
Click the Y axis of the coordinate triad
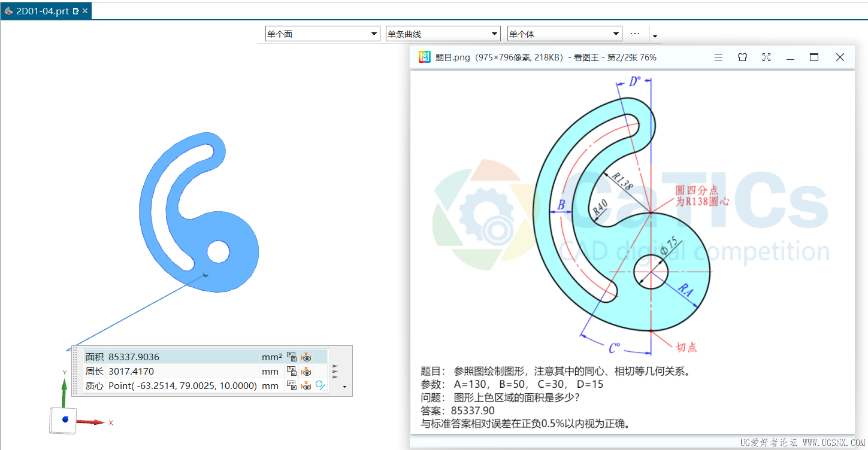click(64, 388)
